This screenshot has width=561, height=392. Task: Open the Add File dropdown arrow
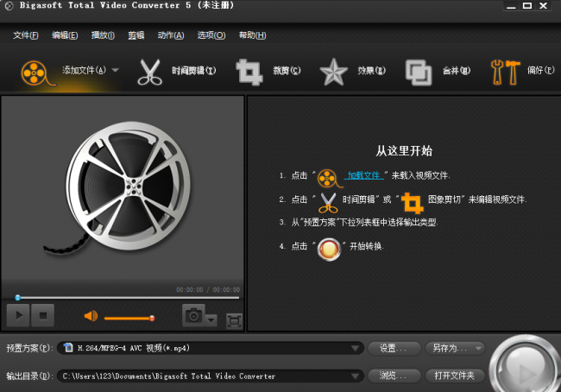click(115, 70)
